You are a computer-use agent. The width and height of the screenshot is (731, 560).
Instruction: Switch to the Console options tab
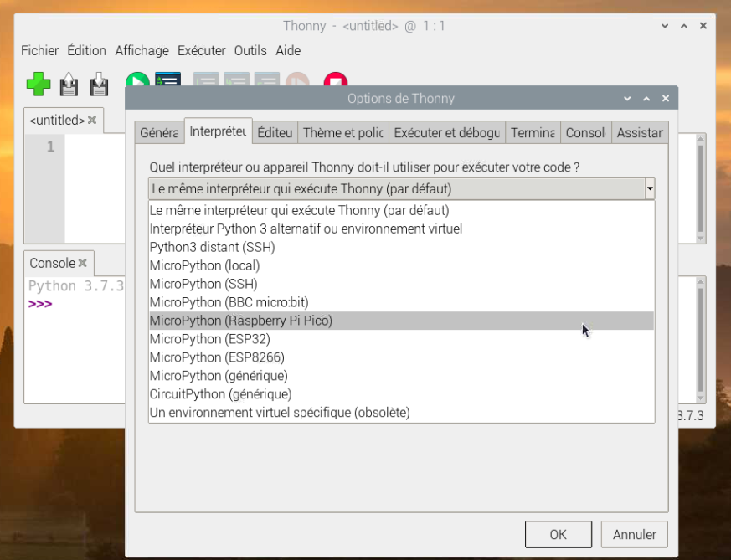pos(586,133)
